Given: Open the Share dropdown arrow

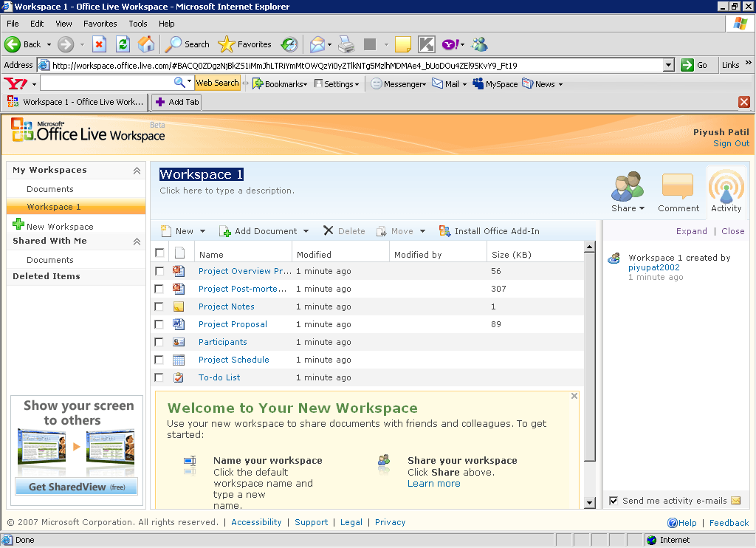Looking at the screenshot, I should (x=642, y=208).
